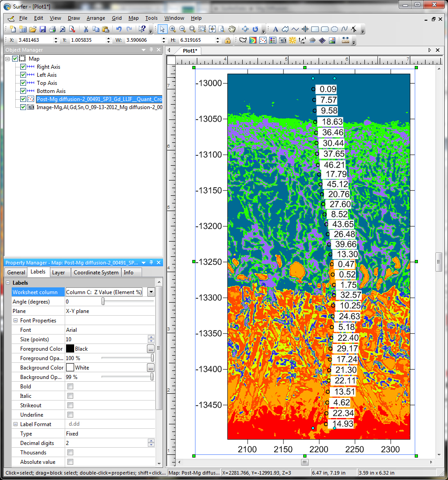Choose the Ellipse drawing tool
This screenshot has width=448, height=480.
(334, 29)
